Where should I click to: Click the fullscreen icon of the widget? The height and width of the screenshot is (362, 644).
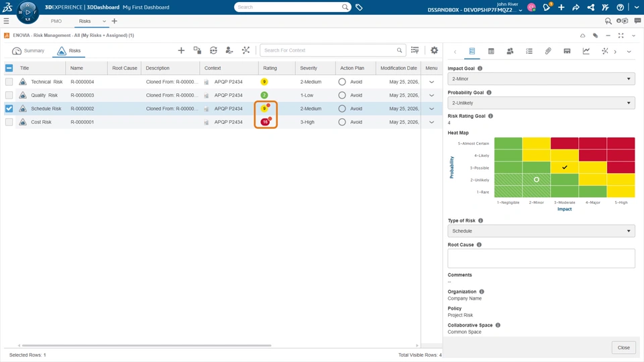click(621, 36)
